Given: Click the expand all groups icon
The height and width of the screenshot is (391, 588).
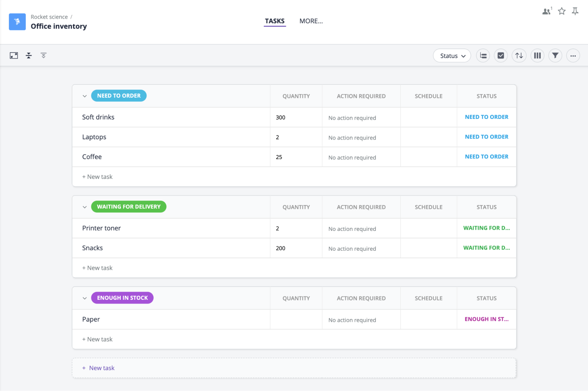Looking at the screenshot, I should (44, 55).
